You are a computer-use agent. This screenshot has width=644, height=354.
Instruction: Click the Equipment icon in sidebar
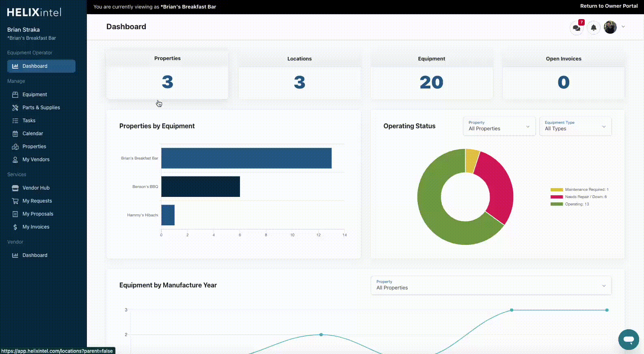[15, 95]
